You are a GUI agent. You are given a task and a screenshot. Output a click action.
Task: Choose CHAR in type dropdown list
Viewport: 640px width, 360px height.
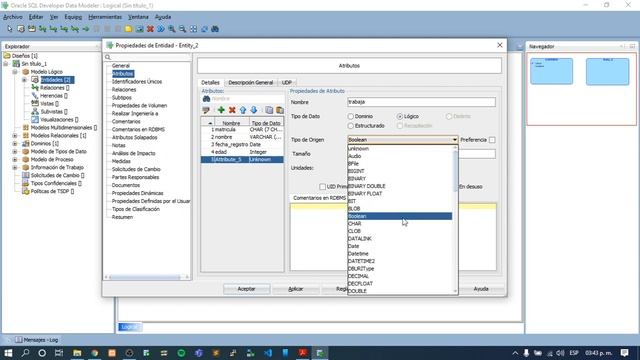tap(400, 224)
